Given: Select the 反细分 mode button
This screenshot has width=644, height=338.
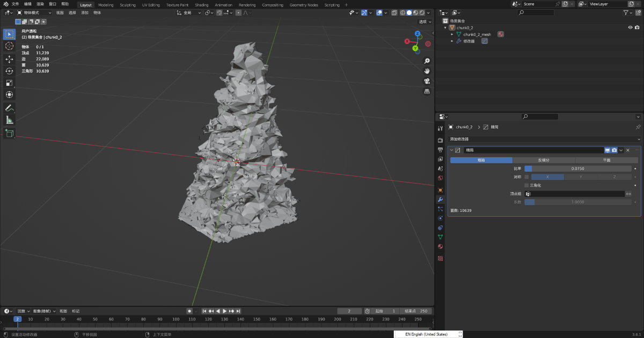Looking at the screenshot, I should 544,160.
